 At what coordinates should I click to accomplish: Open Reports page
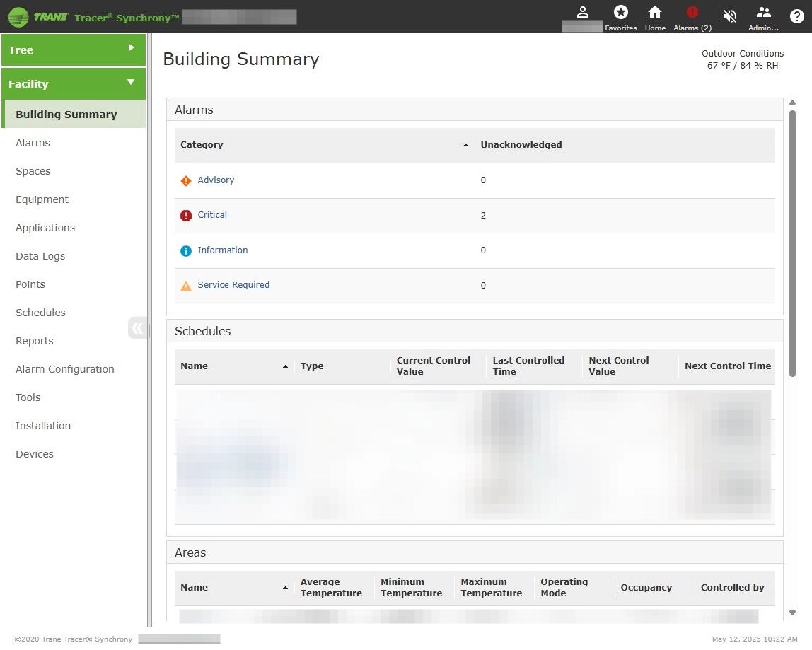pyautogui.click(x=35, y=341)
